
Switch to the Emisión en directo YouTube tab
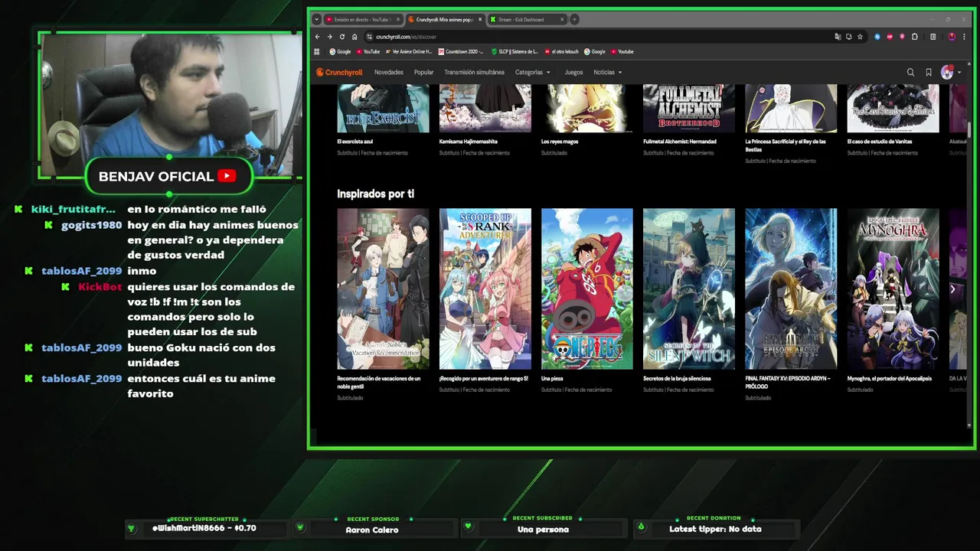pos(362,19)
